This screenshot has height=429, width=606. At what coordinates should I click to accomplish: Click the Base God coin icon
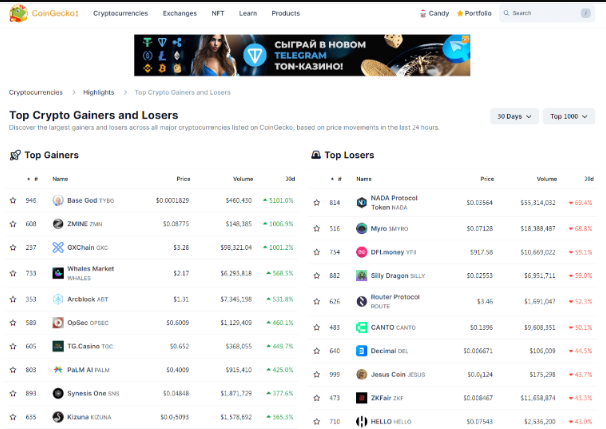point(58,201)
